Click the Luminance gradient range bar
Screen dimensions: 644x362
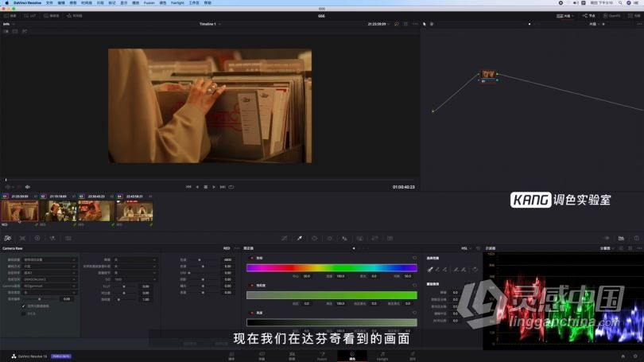pyautogui.click(x=332, y=322)
